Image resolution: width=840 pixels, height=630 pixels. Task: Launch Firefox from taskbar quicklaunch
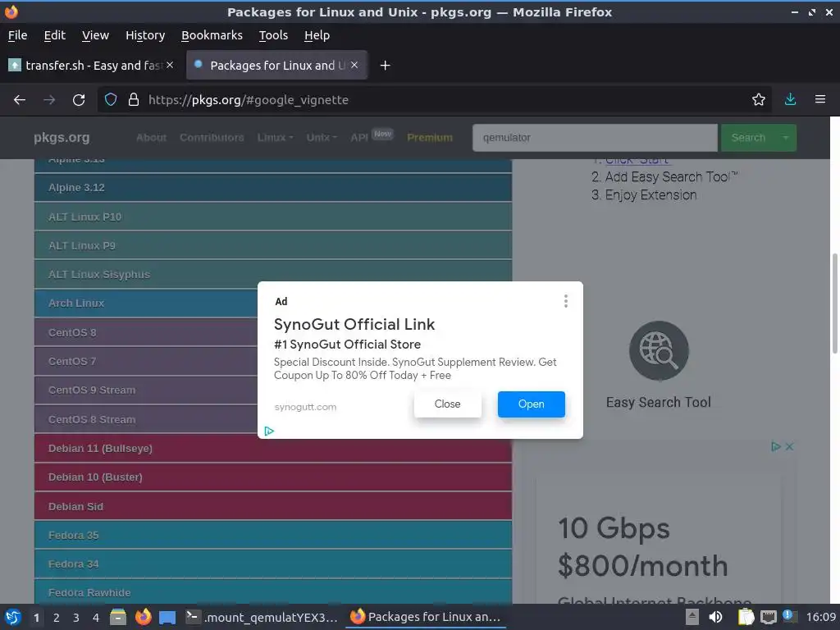coord(143,617)
